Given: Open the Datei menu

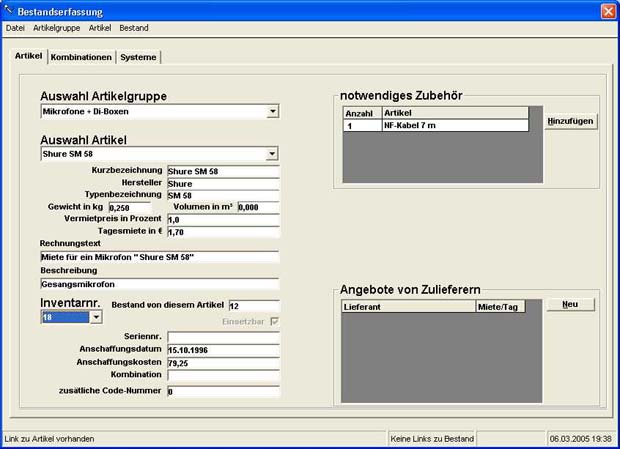Looking at the screenshot, I should click(15, 28).
